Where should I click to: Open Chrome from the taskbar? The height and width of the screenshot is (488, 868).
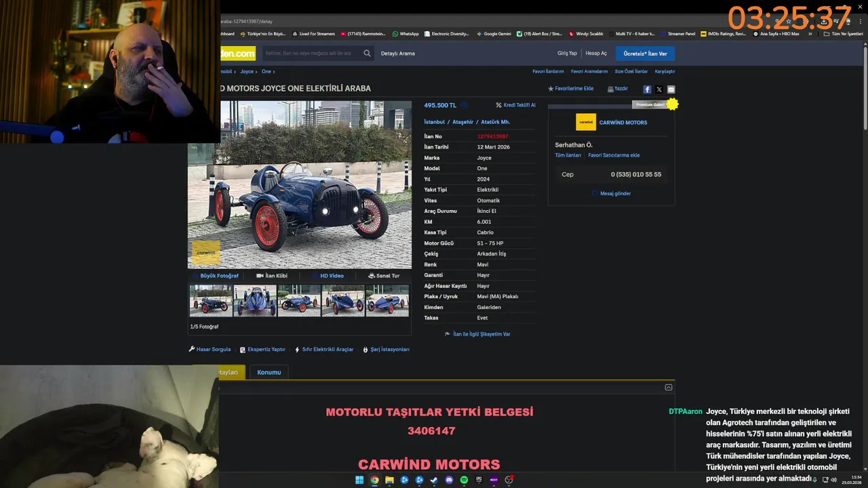374,480
